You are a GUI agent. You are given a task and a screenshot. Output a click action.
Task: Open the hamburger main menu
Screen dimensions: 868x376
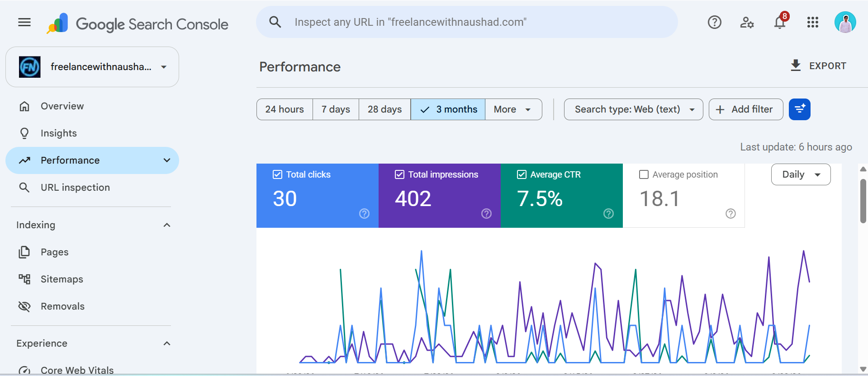coord(24,22)
